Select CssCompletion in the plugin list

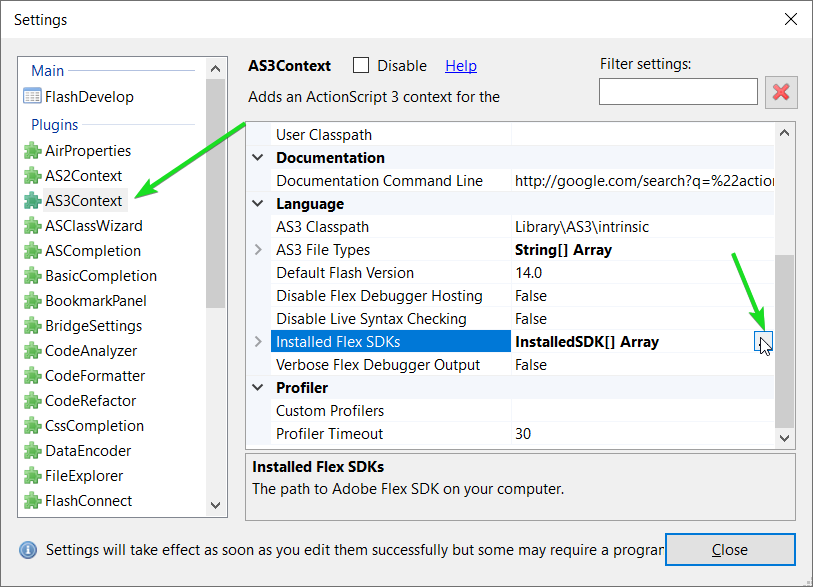tap(94, 426)
